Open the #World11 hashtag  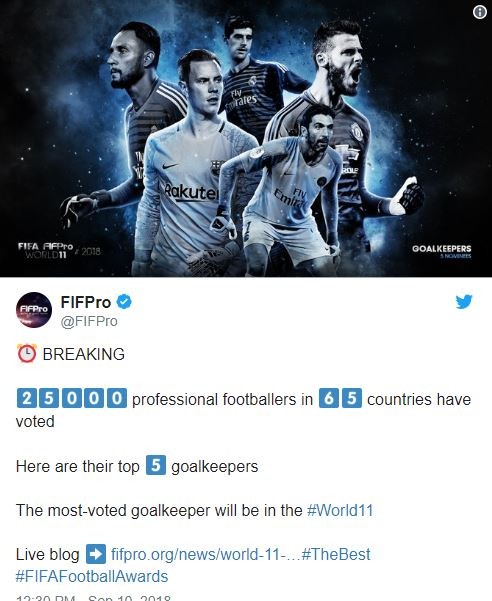pos(340,511)
